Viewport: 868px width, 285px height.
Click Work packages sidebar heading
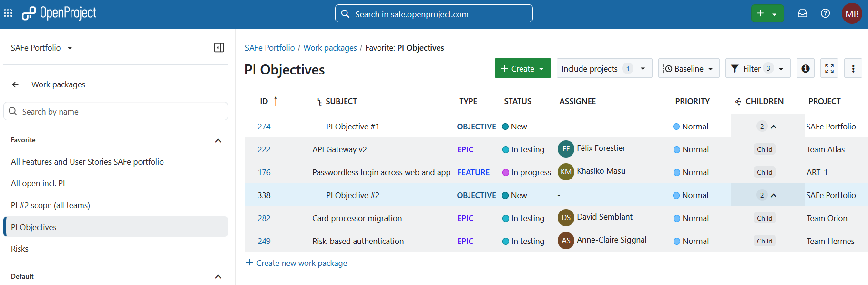click(x=58, y=84)
